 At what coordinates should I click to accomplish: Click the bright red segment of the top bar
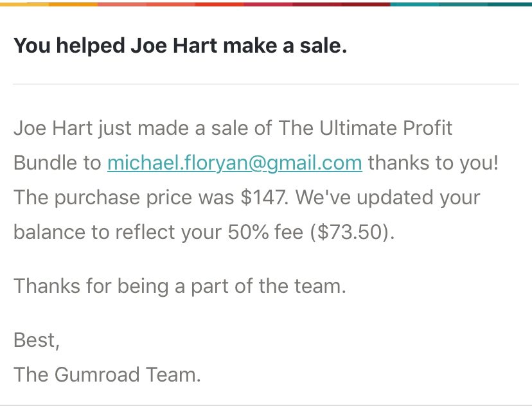click(220, 4)
